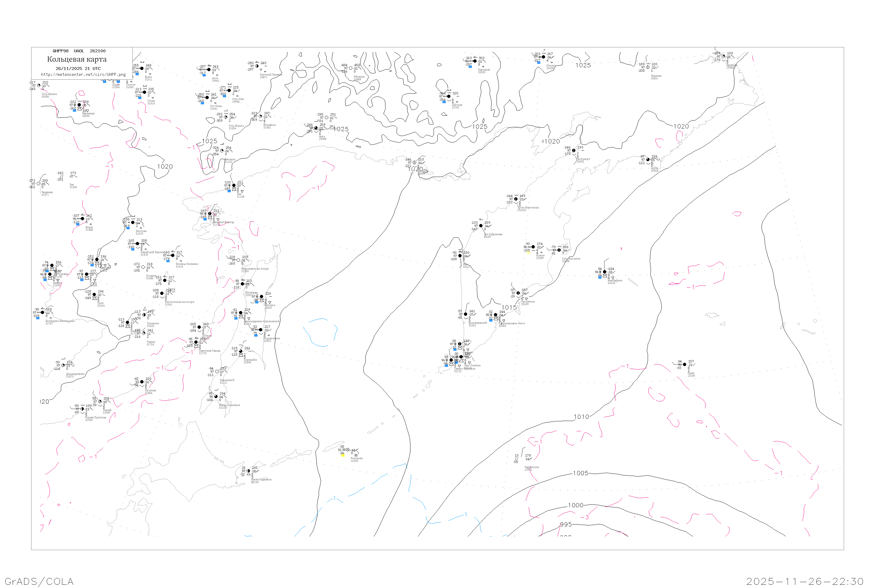Click the Поронайск station circle symbol
Image resolution: width=882 pixels, height=588 pixels.
241,351
